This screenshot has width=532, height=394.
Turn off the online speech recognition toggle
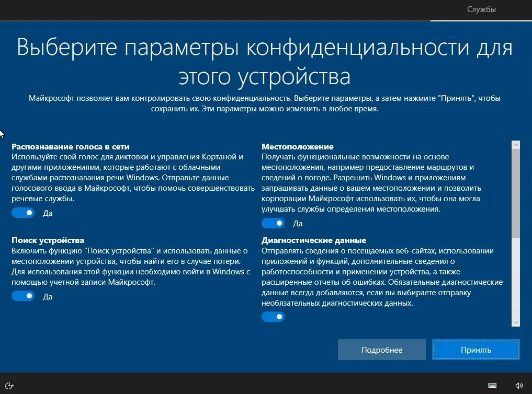(x=23, y=213)
